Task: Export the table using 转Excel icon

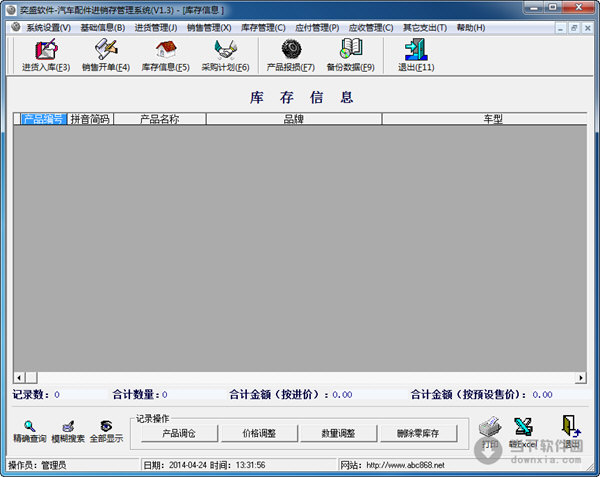Action: click(522, 428)
